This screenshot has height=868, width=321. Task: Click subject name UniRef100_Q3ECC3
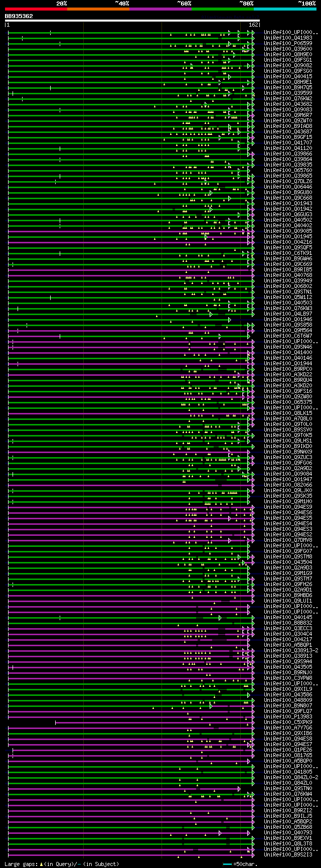click(288, 628)
